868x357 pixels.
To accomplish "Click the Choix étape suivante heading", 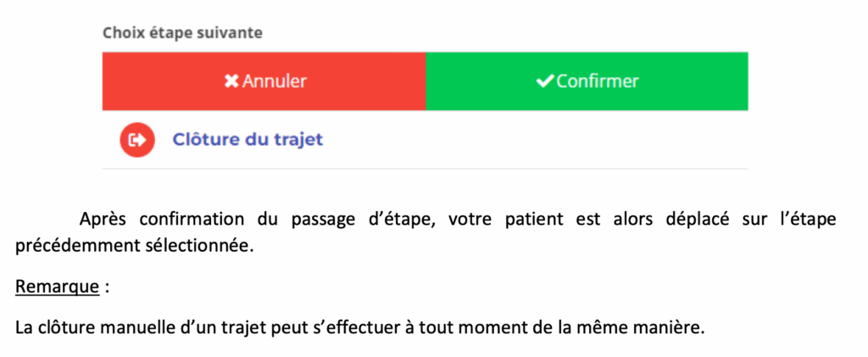I will 182,33.
